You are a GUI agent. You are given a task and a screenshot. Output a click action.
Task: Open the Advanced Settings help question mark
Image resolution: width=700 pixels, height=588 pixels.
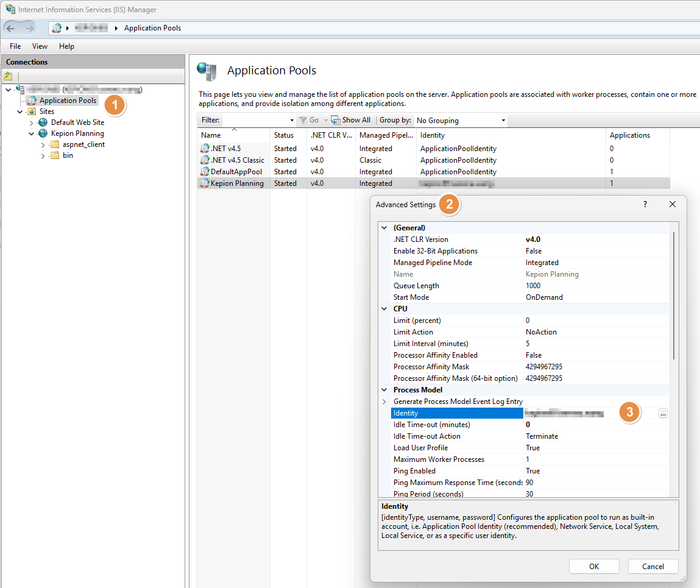click(645, 205)
